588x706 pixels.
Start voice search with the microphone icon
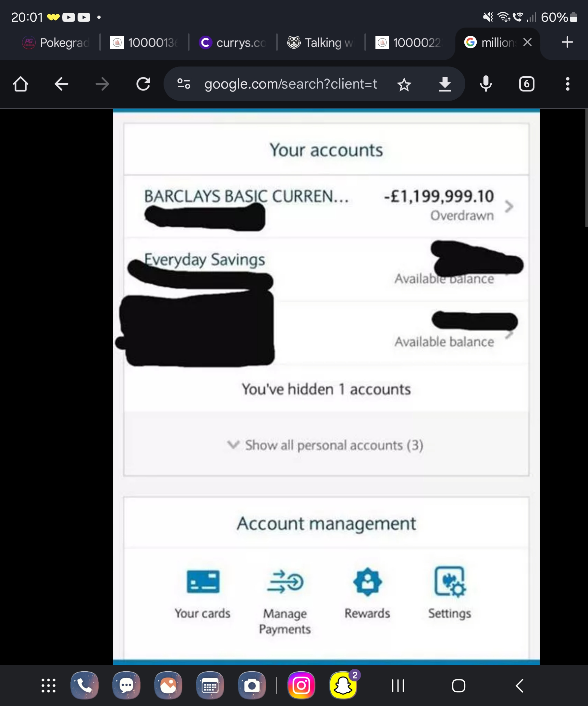point(486,84)
